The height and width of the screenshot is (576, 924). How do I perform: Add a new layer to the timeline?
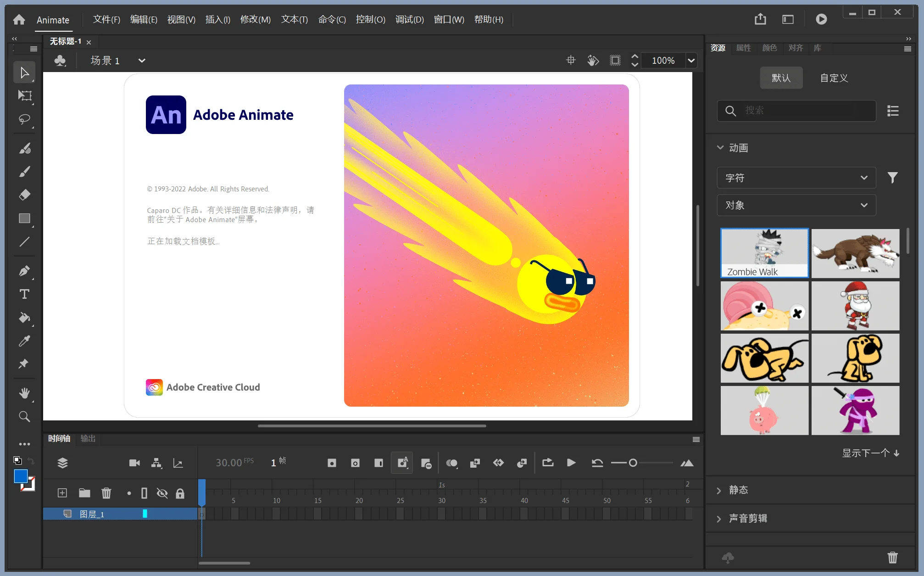(62, 493)
